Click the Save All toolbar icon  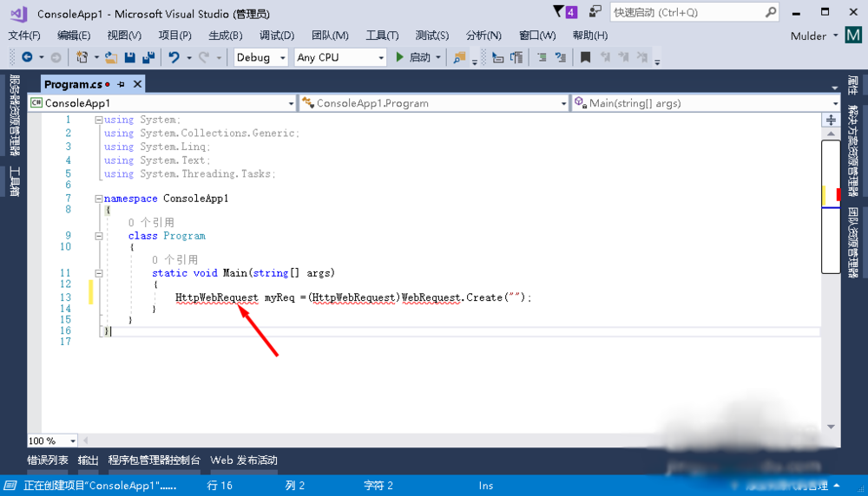[x=148, y=57]
